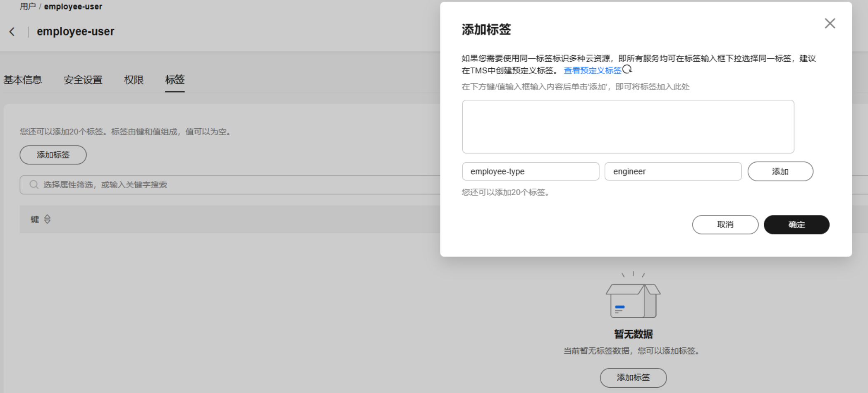Click the back arrow beside employee-user
Viewport: 868px width, 393px height.
[x=12, y=31]
